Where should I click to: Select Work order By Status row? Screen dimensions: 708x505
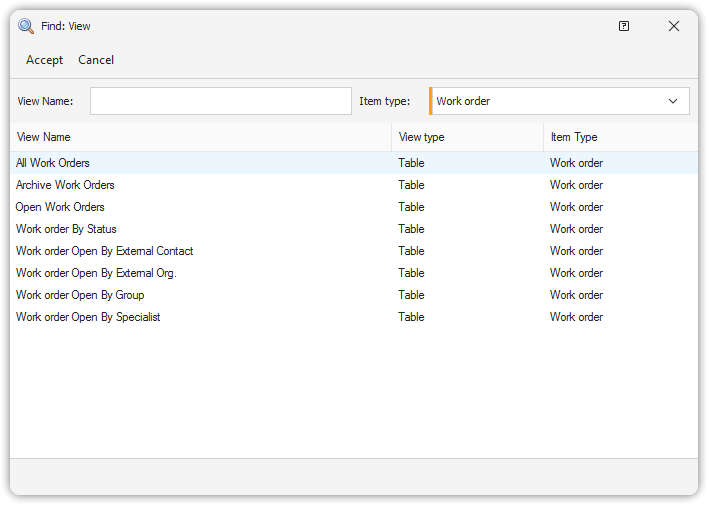point(66,229)
